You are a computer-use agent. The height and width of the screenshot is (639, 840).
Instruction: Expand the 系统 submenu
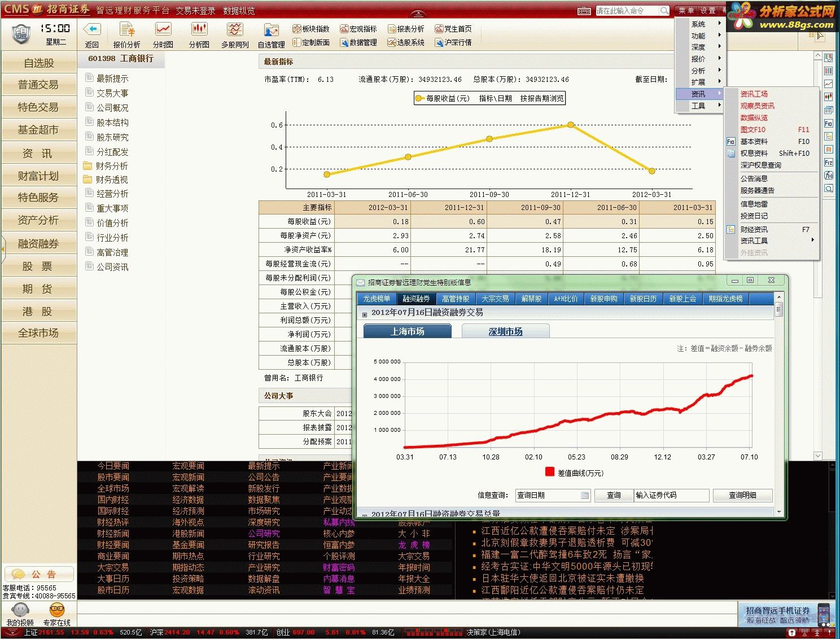click(x=699, y=24)
